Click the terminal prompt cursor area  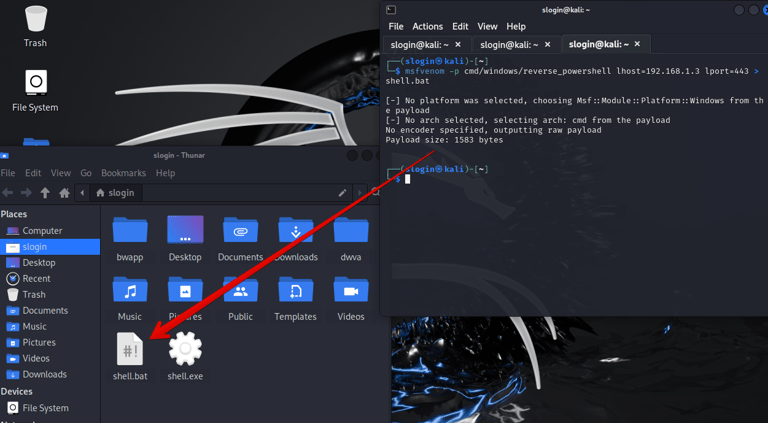click(x=408, y=179)
